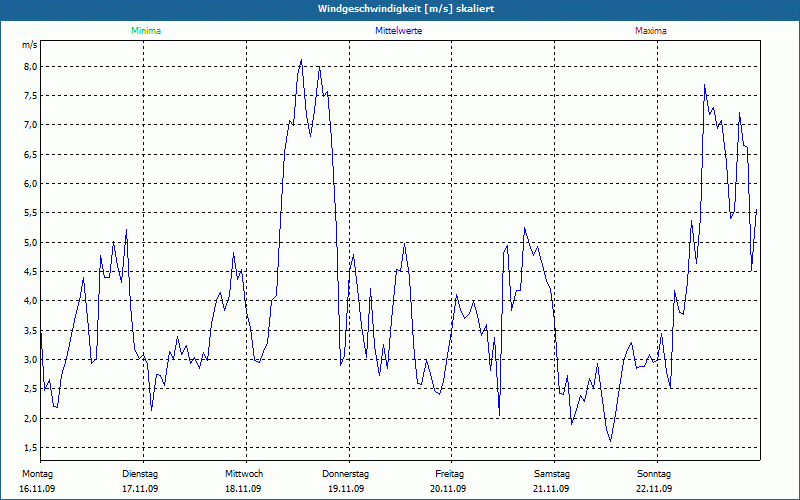The width and height of the screenshot is (800, 500).
Task: Click the 7,5 y-axis value
Action: pos(30,96)
